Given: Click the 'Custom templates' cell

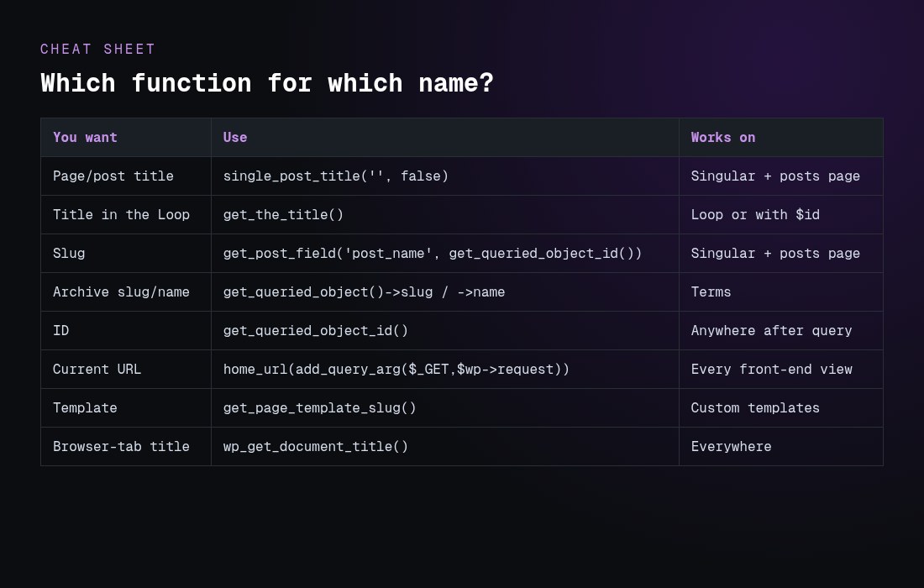Looking at the screenshot, I should [781, 407].
